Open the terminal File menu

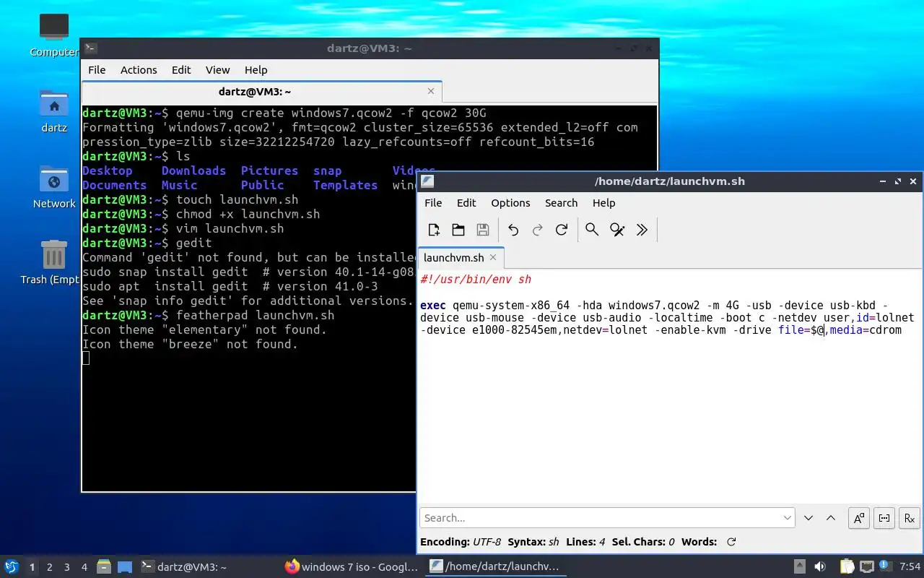(97, 70)
